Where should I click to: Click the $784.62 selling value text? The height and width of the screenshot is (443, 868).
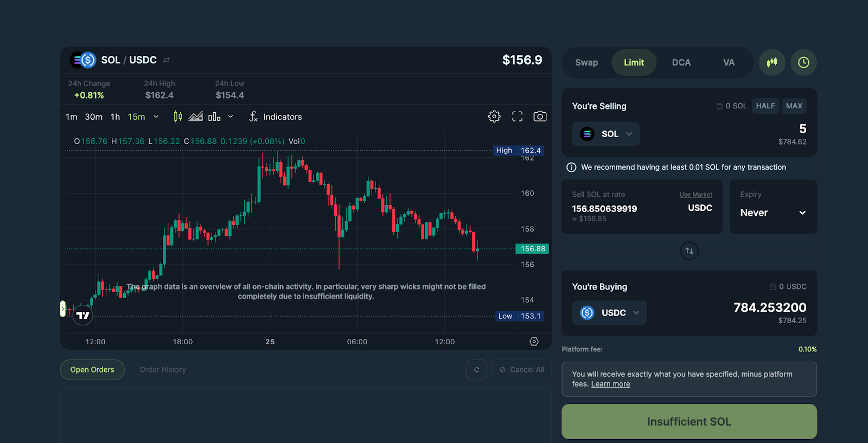coord(792,142)
